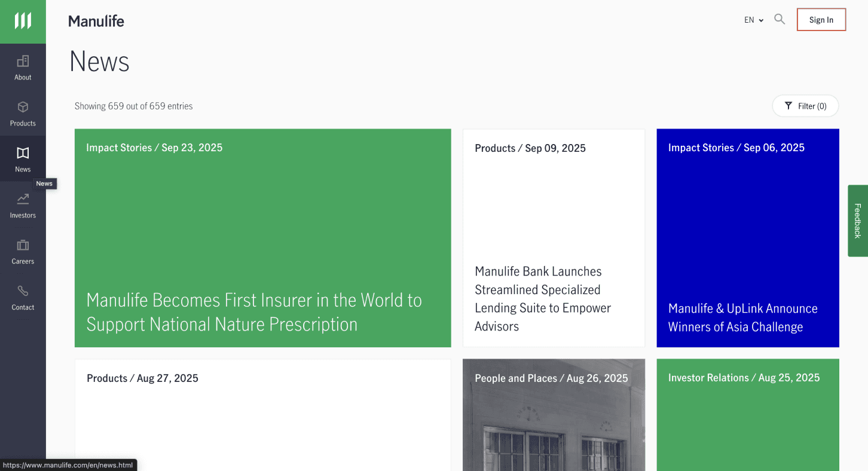Viewport: 868px width, 471px height.
Task: Click the Manulife logo icon
Action: tap(23, 22)
